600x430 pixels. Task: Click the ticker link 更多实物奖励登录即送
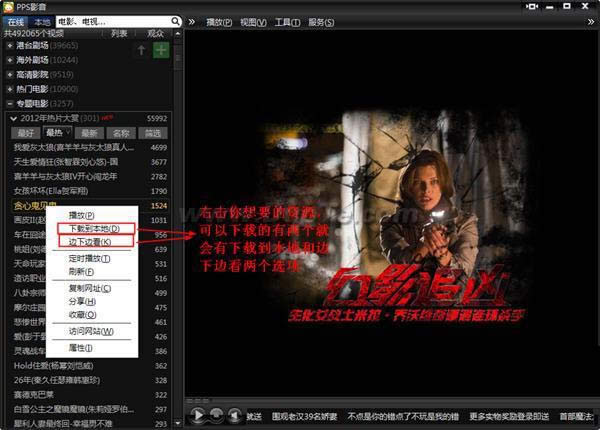[x=509, y=416]
